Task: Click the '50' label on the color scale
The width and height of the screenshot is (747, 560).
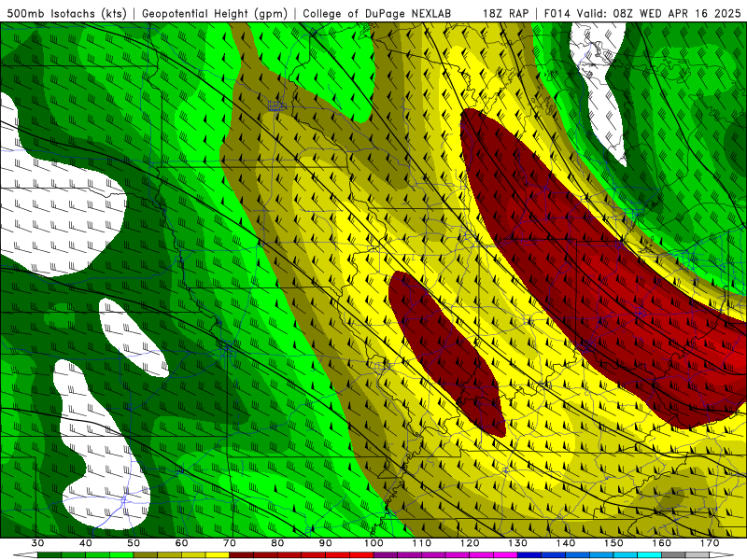Action: (134, 543)
